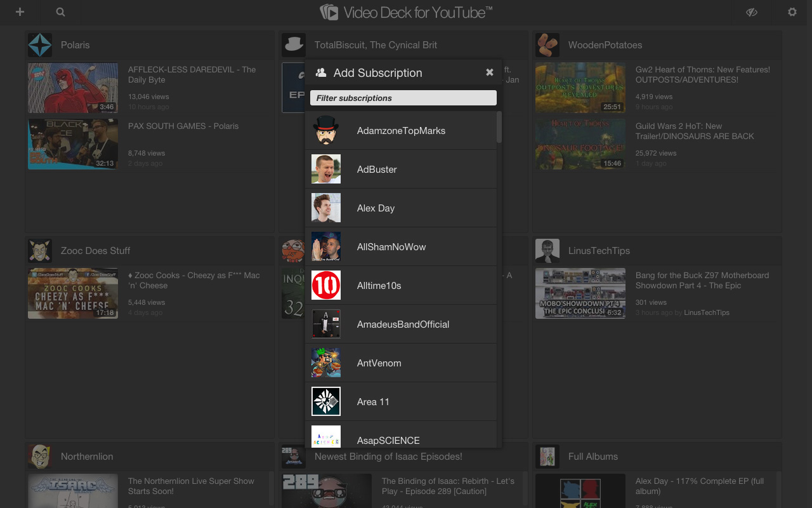Select the AsapSCIENCE subscription entry
Image resolution: width=812 pixels, height=508 pixels.
pyautogui.click(x=401, y=438)
